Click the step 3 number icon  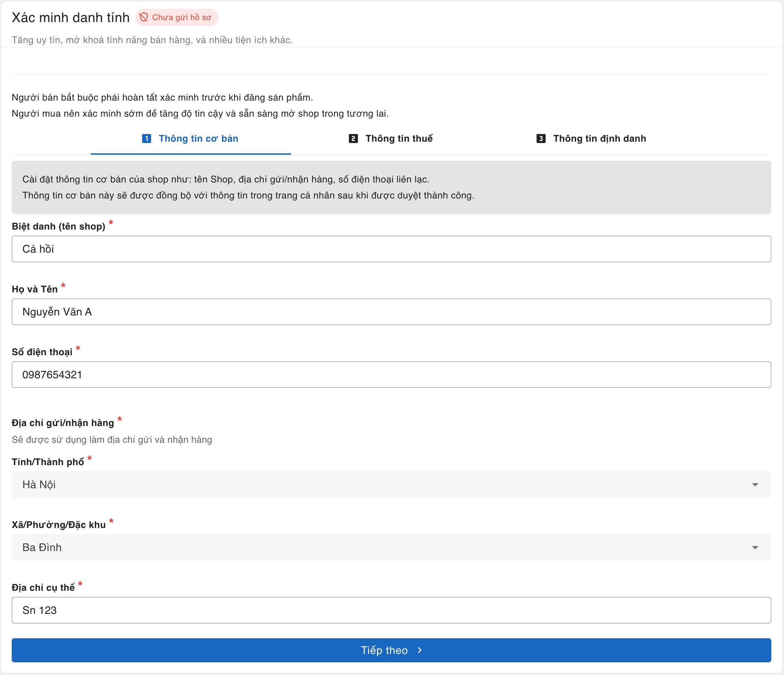click(x=541, y=139)
